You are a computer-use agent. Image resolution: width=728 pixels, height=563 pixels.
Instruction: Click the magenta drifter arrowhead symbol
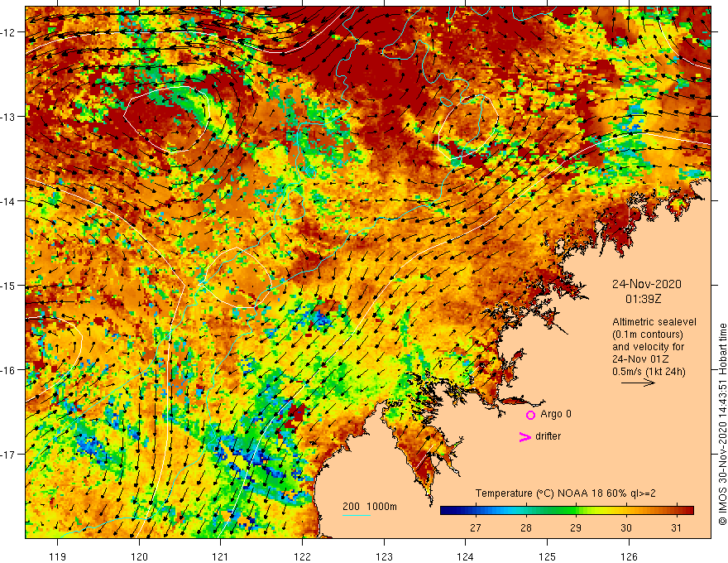(524, 436)
